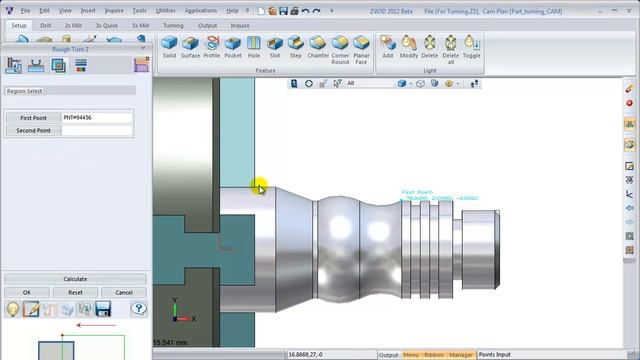Click the coordinate readout field in status bar
Image resolution: width=640 pixels, height=360 pixels.
[x=331, y=355]
